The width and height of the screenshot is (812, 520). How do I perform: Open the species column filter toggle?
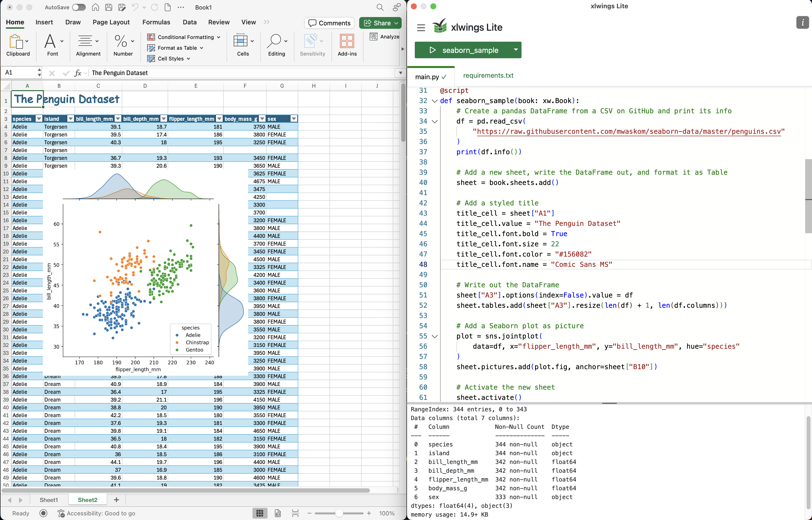pos(39,118)
